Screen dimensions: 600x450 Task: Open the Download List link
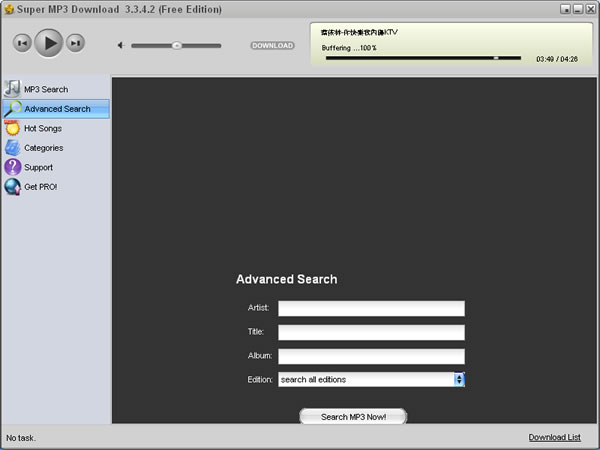point(554,437)
